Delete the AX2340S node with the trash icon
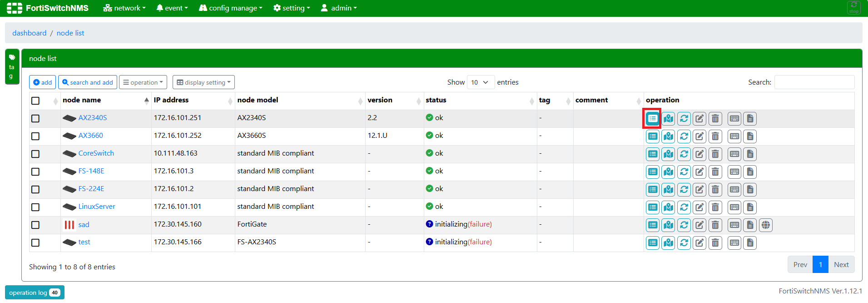 [x=715, y=119]
